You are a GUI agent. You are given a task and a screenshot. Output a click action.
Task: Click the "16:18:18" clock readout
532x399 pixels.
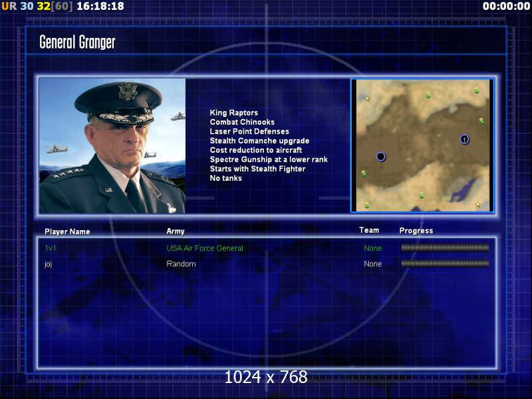click(x=100, y=6)
